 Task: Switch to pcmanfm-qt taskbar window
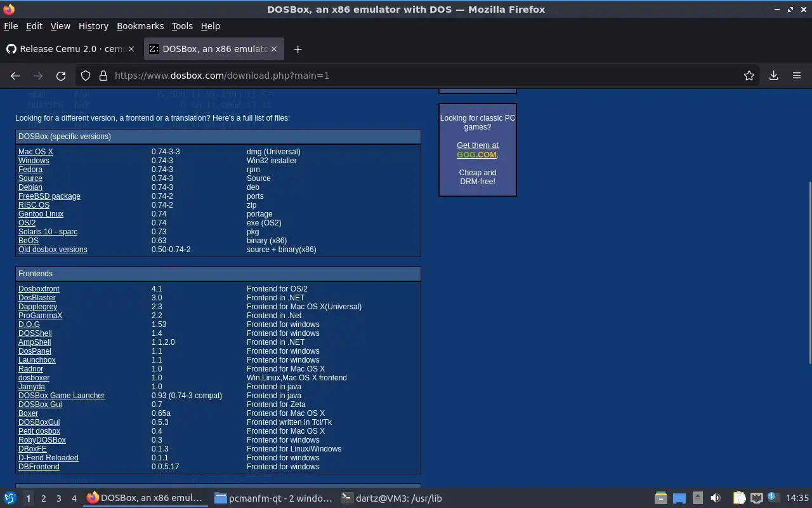[x=273, y=498]
